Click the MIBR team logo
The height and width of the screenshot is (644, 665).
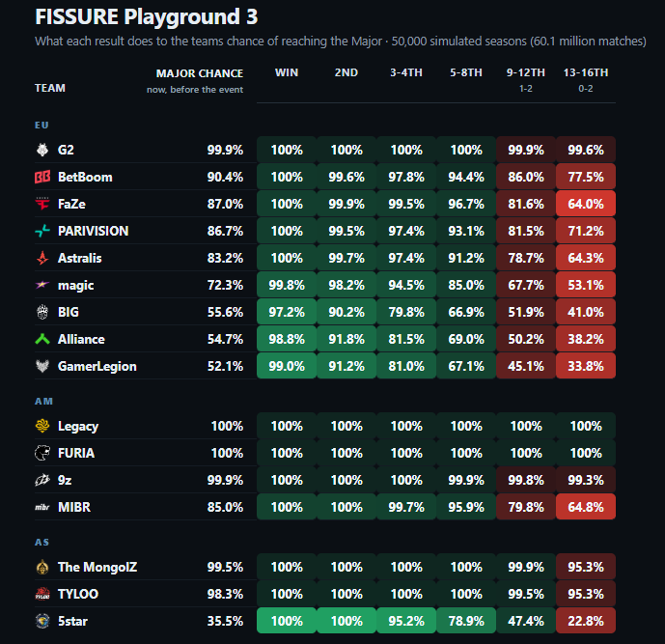click(x=42, y=507)
